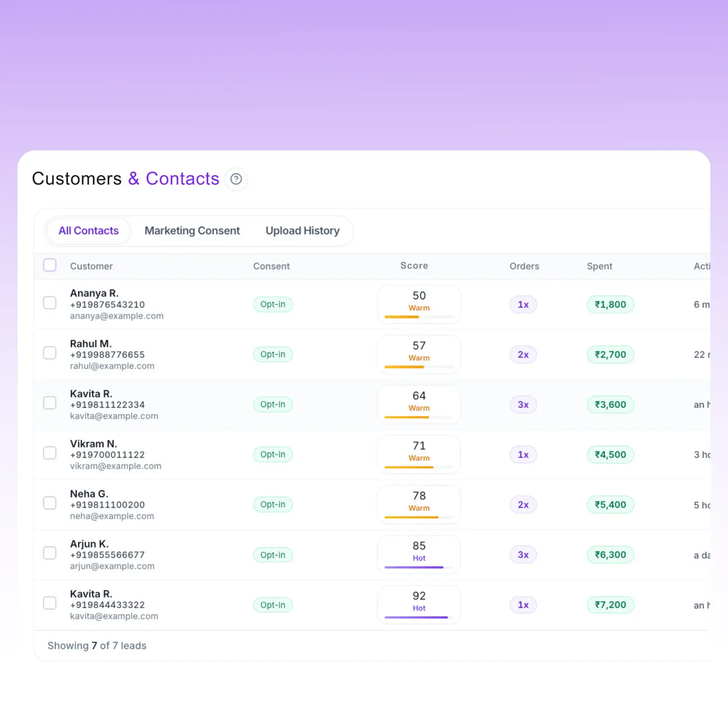Click the ₹2,700 spent badge
728x728 pixels.
(610, 355)
